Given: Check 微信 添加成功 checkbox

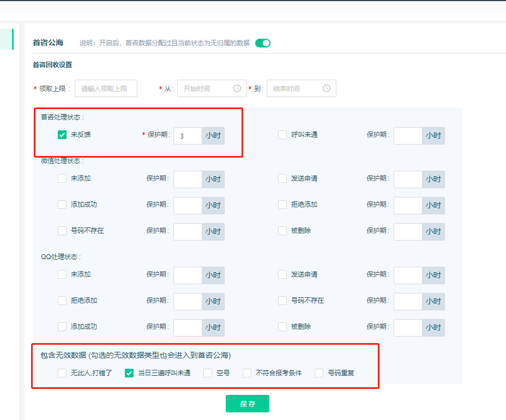Looking at the screenshot, I should pyautogui.click(x=62, y=205).
